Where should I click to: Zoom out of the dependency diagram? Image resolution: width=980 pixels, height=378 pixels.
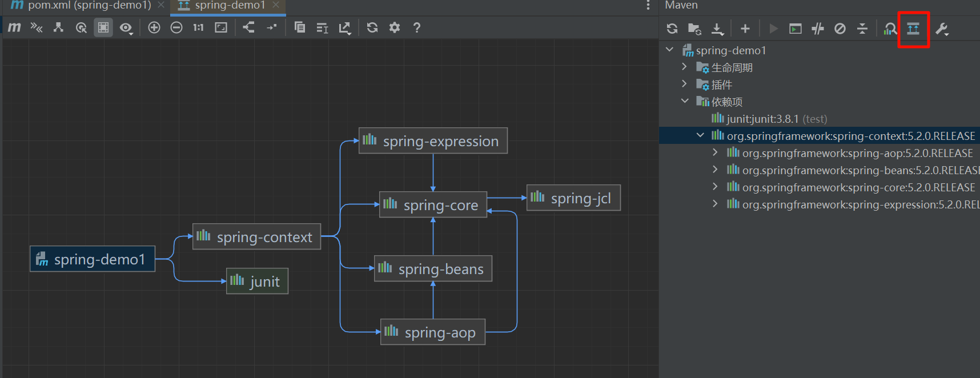point(176,27)
